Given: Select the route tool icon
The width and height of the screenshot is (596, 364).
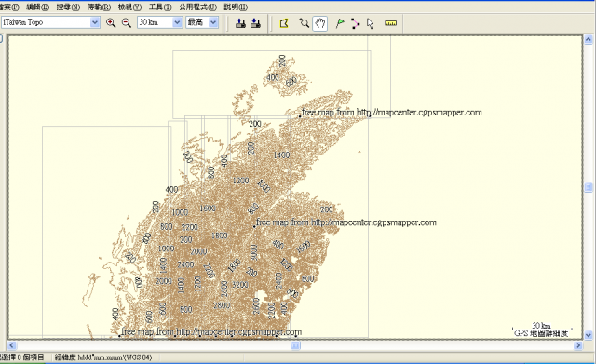Looking at the screenshot, I should click(355, 23).
